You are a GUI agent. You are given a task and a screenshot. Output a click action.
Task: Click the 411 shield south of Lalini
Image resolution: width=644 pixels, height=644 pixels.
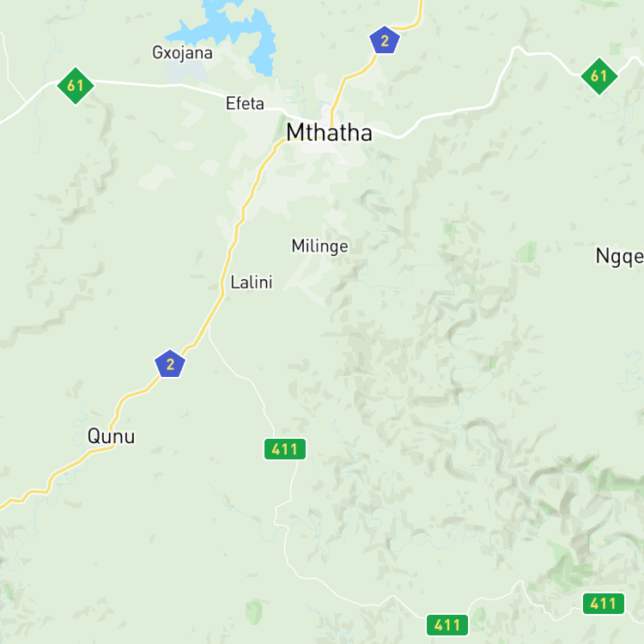284,449
